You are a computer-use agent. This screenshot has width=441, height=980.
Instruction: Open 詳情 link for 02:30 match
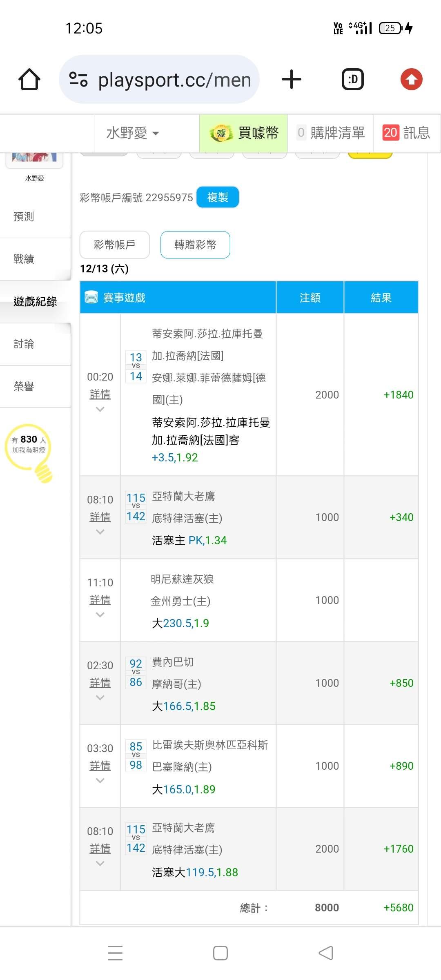[x=100, y=683]
